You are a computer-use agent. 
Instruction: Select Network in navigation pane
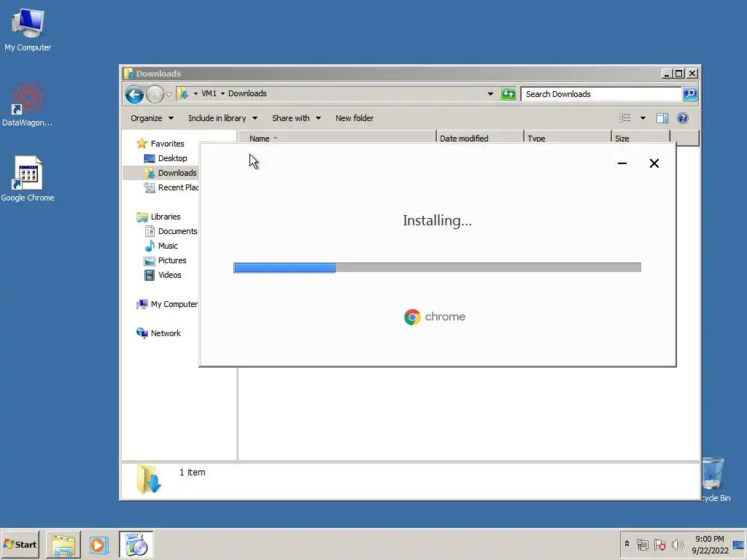coord(158,333)
